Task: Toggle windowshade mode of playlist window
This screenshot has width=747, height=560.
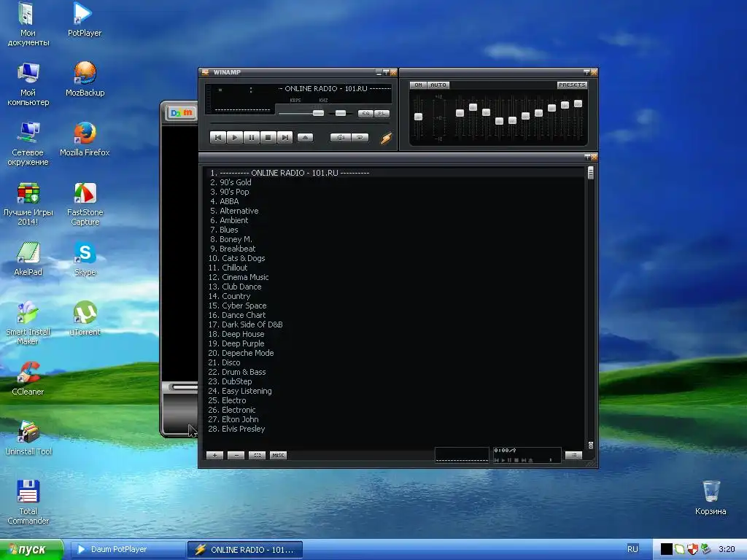Action: coord(587,157)
